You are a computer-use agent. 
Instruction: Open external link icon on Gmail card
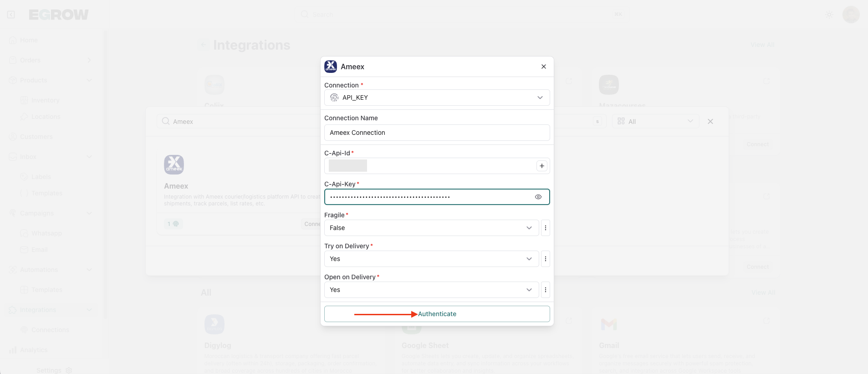766,321
